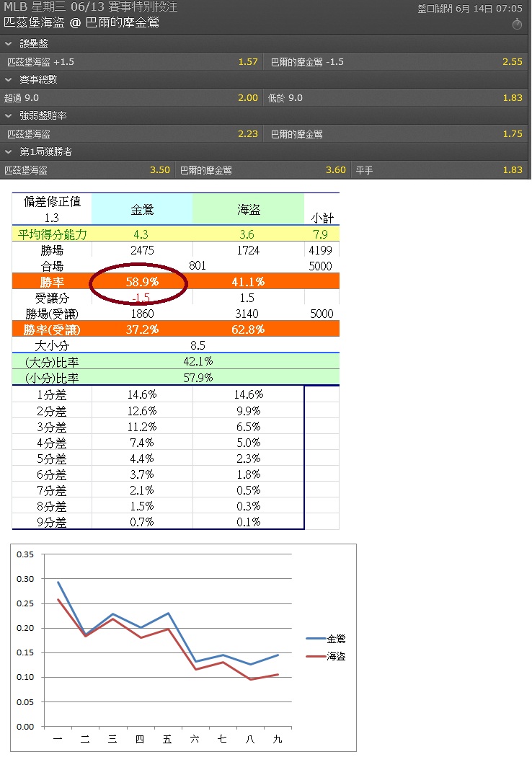Select the 金鶯 column header cell

(x=142, y=209)
